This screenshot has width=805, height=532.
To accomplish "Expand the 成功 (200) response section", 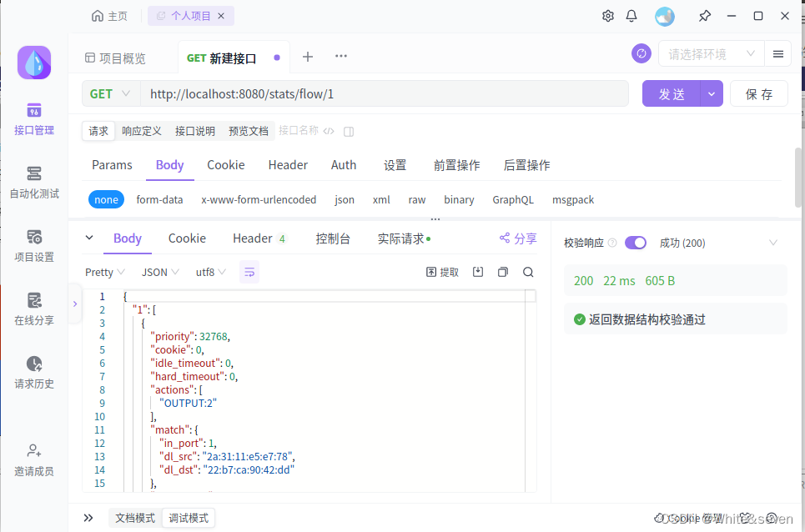I will tap(772, 242).
